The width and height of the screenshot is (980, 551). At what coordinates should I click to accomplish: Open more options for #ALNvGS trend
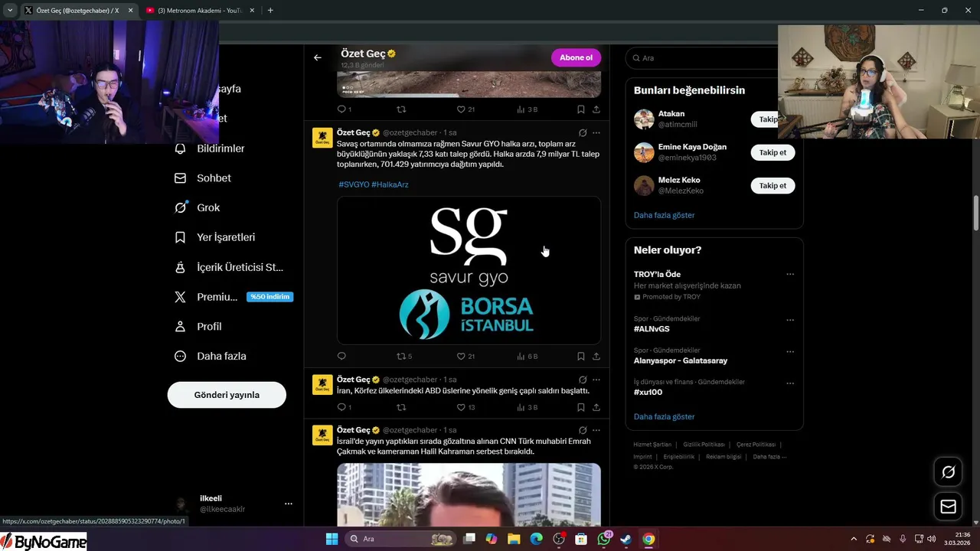(790, 320)
